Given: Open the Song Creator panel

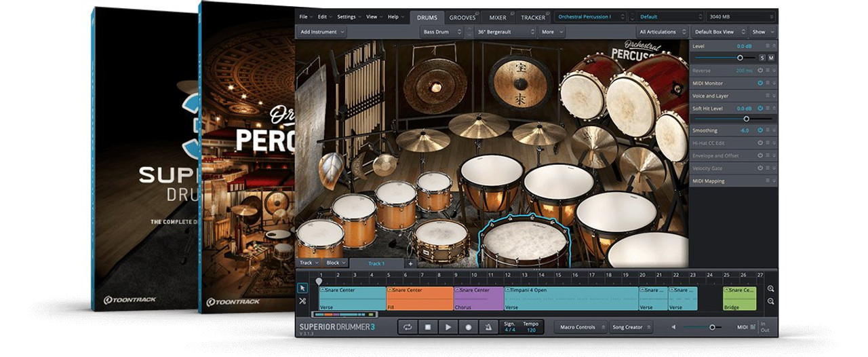Looking at the screenshot, I should click(631, 327).
